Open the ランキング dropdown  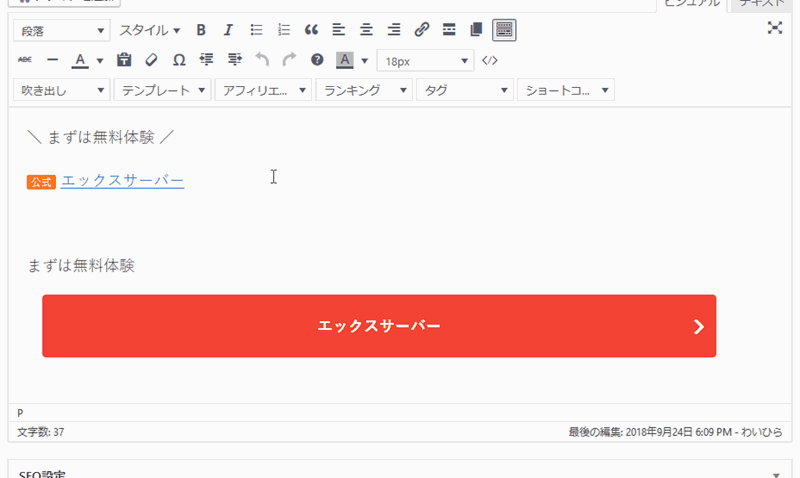364,90
